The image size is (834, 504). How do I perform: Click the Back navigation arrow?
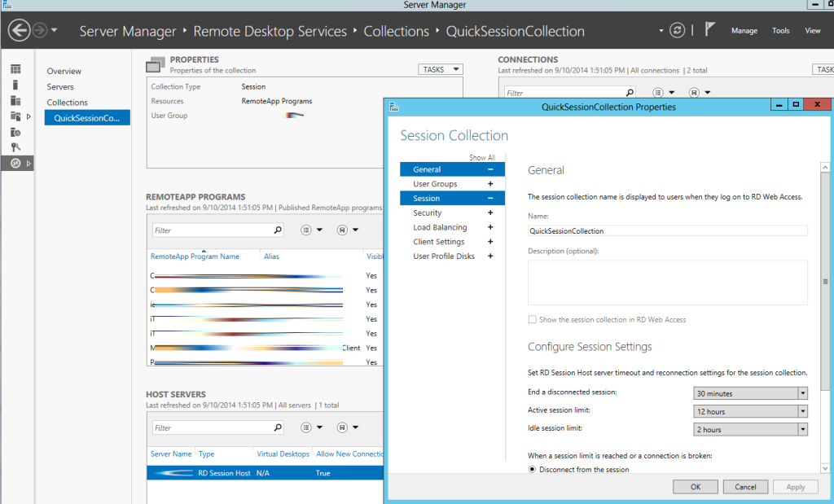(17, 30)
